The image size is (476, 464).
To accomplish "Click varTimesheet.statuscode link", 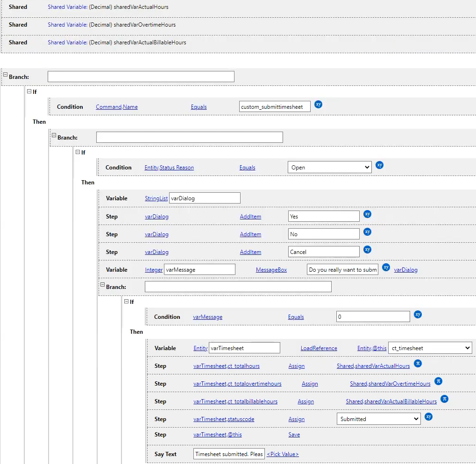I will pyautogui.click(x=224, y=419).
